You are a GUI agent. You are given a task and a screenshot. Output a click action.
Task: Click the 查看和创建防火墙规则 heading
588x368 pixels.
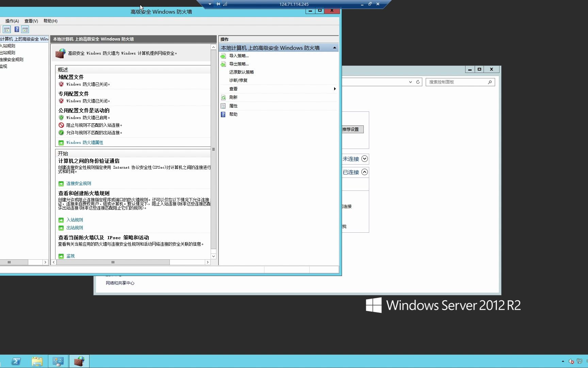point(84,194)
